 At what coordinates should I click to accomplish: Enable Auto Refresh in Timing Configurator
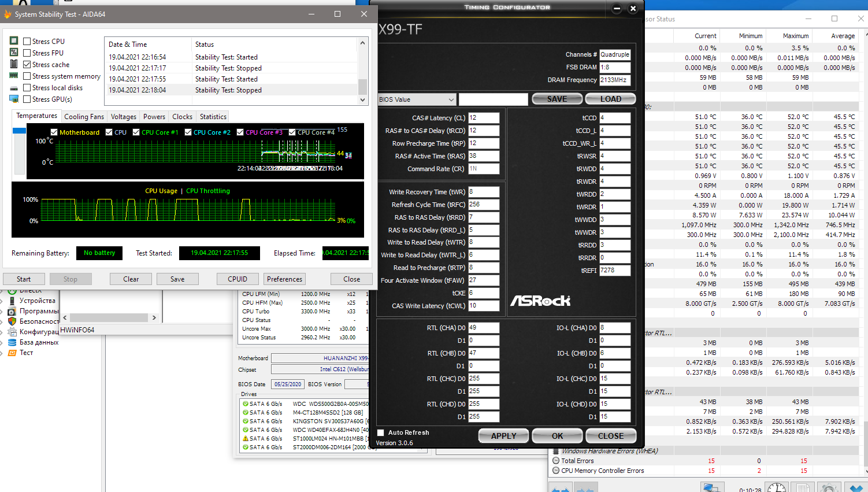[x=380, y=432]
